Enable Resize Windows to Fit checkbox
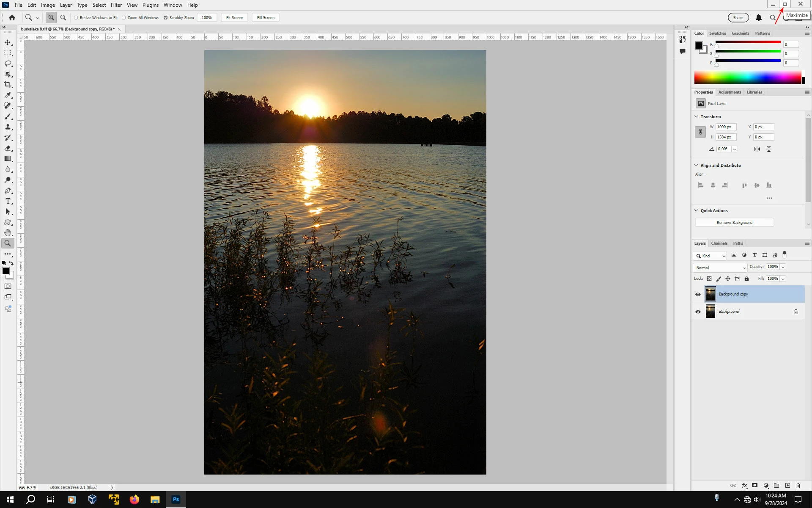812x508 pixels. tap(76, 18)
